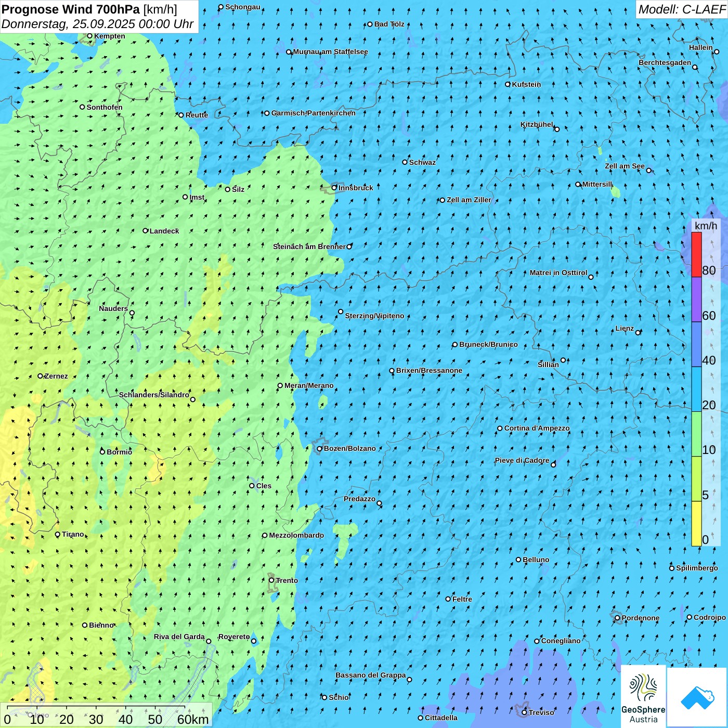Click the Garmisch-Partenkirchen location dot
728x728 pixels.
pyautogui.click(x=267, y=113)
